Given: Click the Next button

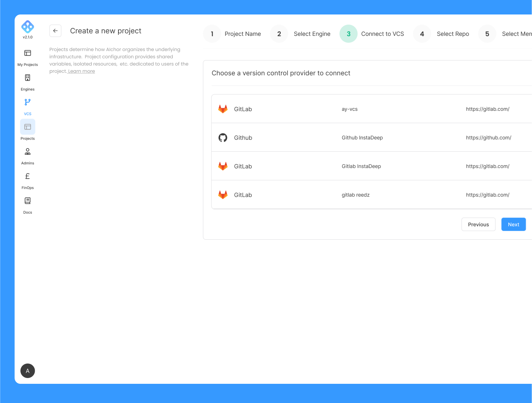Looking at the screenshot, I should [x=514, y=224].
